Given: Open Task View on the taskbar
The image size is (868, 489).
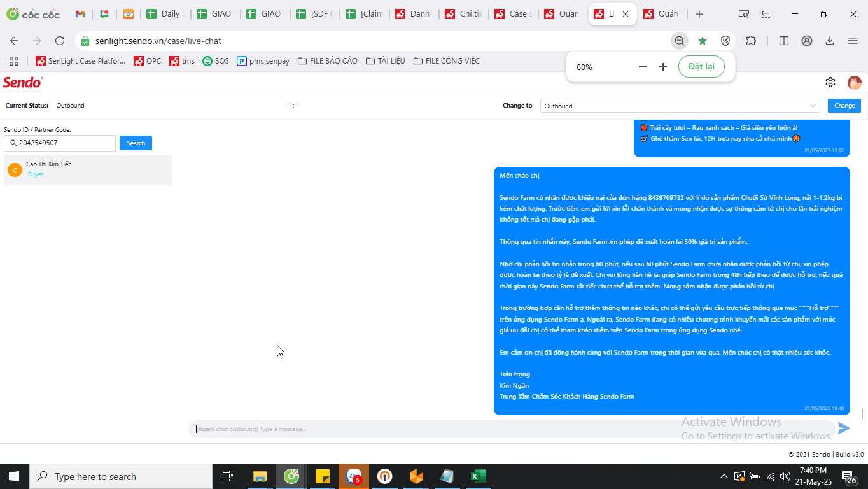Looking at the screenshot, I should click(x=227, y=476).
